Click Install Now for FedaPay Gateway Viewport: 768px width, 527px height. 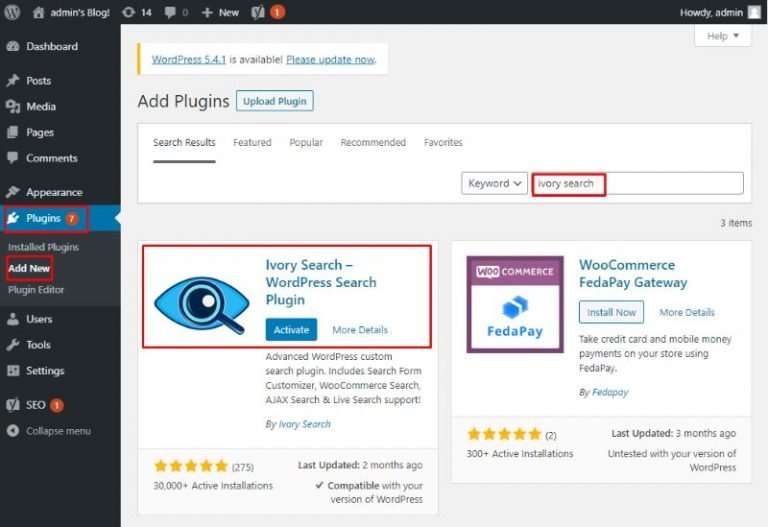[x=611, y=312]
